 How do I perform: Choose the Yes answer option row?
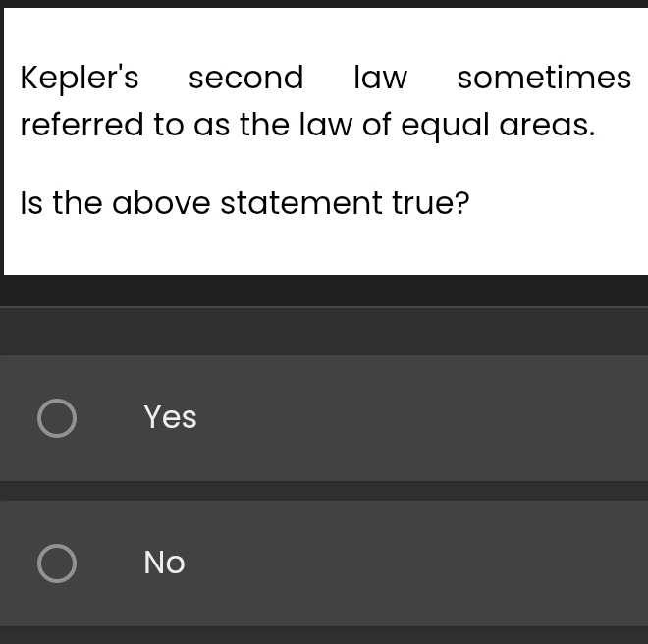coord(393,418)
